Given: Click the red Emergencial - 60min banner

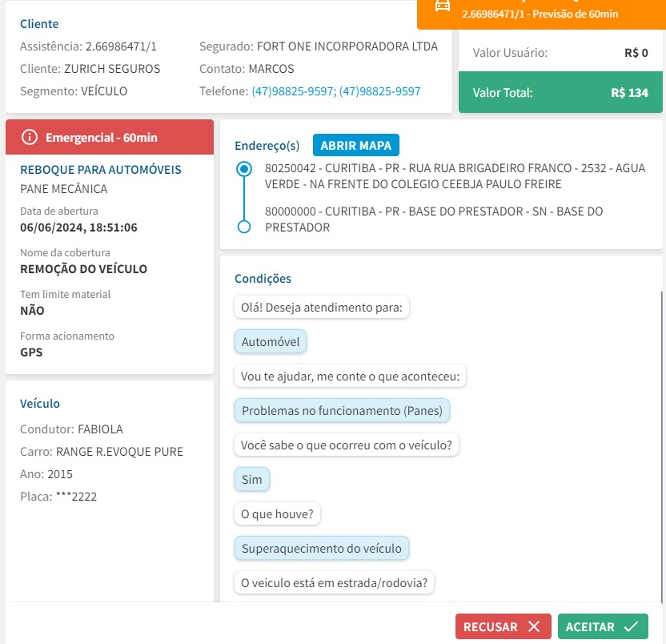Looking at the screenshot, I should click(x=110, y=137).
